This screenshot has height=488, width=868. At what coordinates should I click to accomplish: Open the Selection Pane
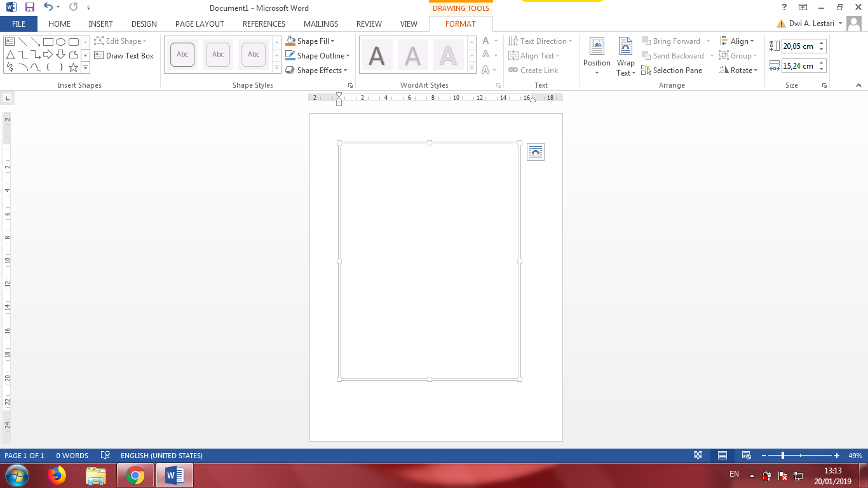coord(672,71)
